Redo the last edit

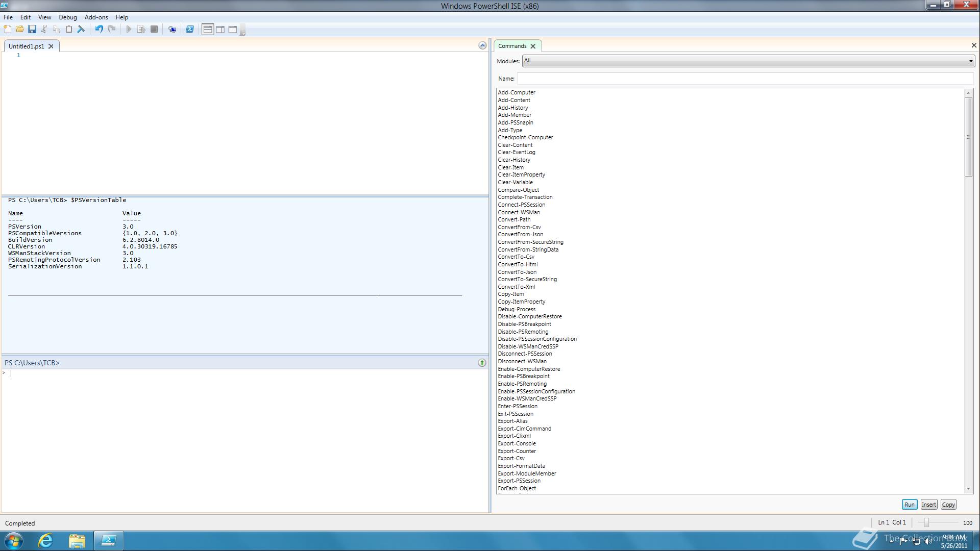coord(111,29)
